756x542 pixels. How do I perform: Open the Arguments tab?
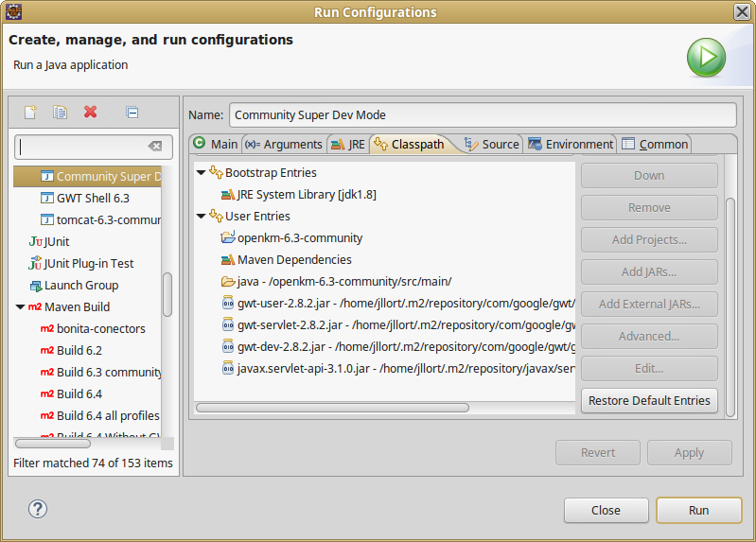tap(284, 144)
